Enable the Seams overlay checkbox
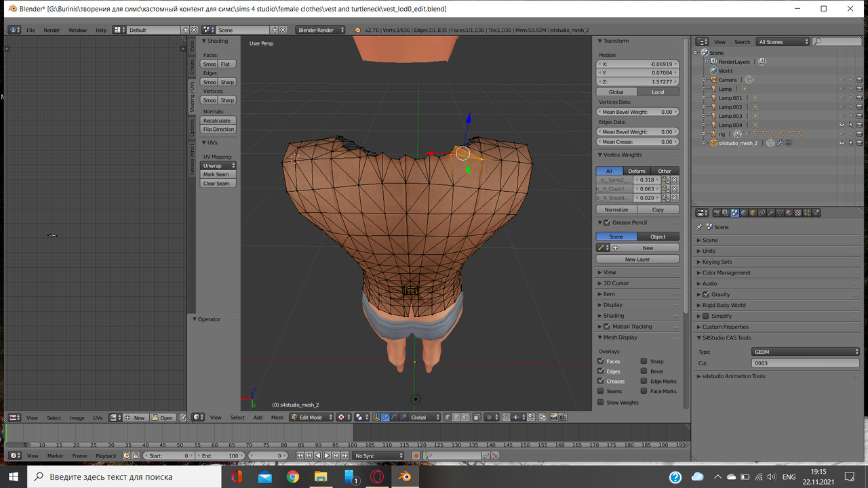The width and height of the screenshot is (868, 488). click(x=600, y=391)
